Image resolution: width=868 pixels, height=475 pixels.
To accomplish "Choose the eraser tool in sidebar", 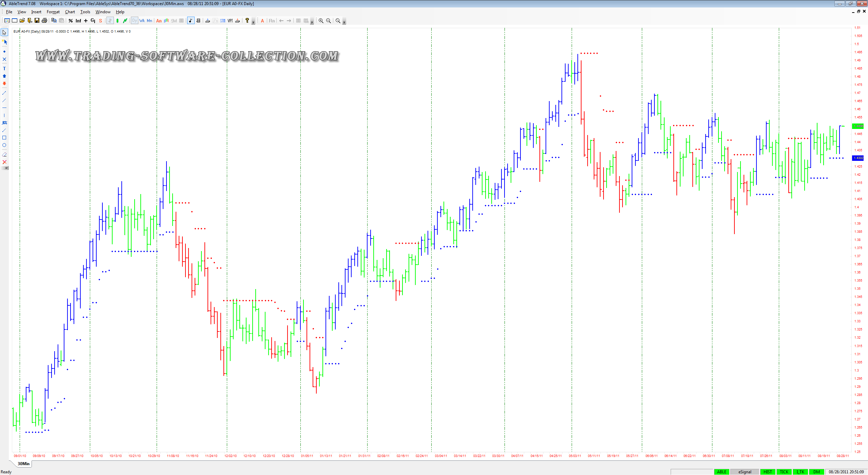I will [4, 154].
